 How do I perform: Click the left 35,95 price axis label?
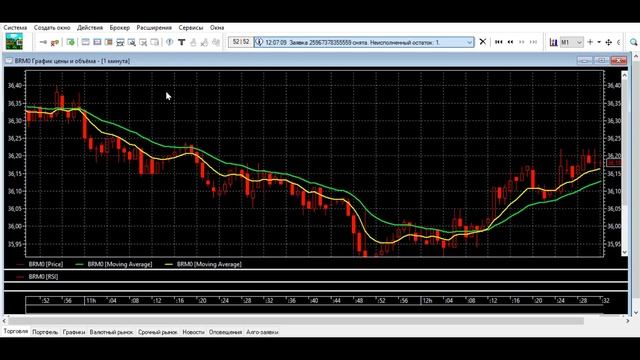[16, 244]
